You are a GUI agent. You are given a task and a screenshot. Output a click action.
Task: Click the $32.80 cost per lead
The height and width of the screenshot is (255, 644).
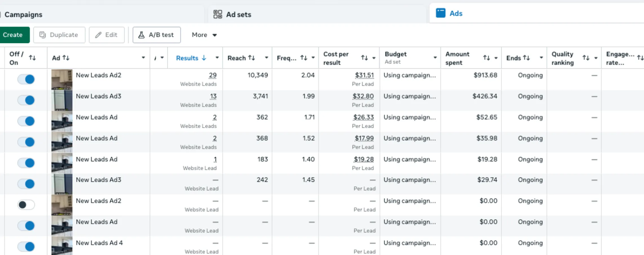pos(363,97)
